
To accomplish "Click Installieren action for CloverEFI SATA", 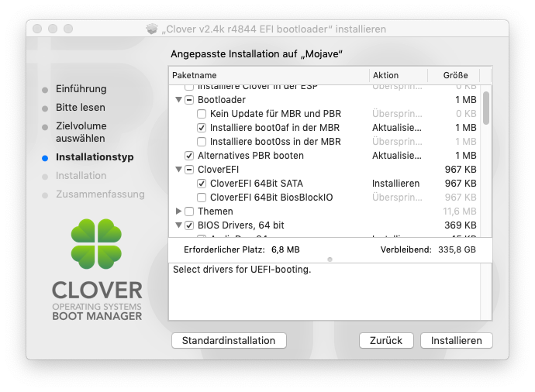I will 395,184.
